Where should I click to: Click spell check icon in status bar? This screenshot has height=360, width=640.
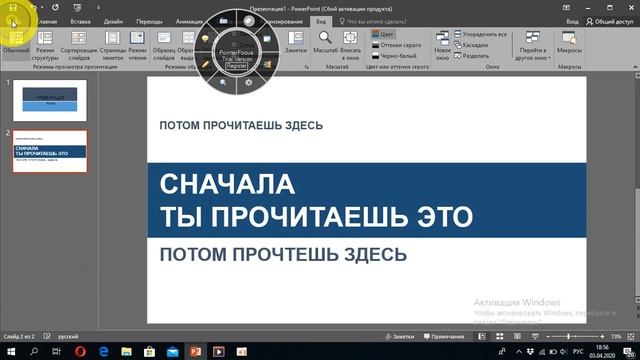[47, 336]
